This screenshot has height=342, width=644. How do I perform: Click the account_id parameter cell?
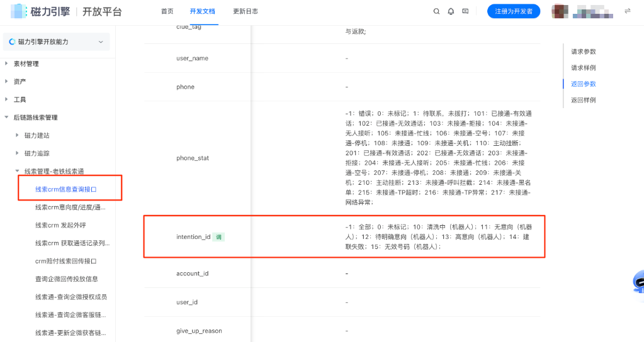point(192,273)
